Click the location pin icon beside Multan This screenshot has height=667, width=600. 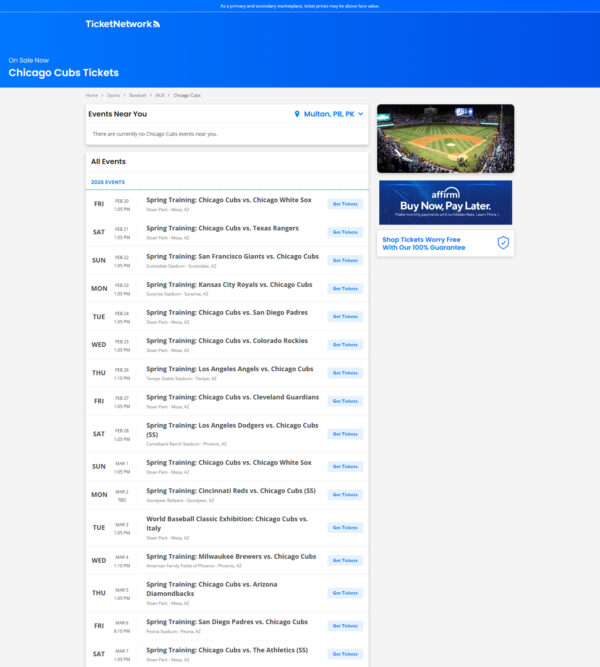point(297,114)
